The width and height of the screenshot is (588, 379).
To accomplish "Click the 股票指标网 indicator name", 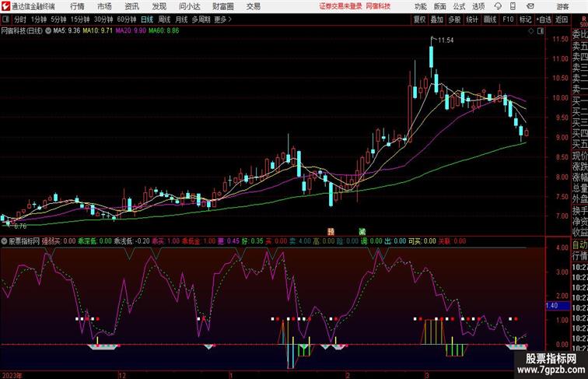I will 24,241.
